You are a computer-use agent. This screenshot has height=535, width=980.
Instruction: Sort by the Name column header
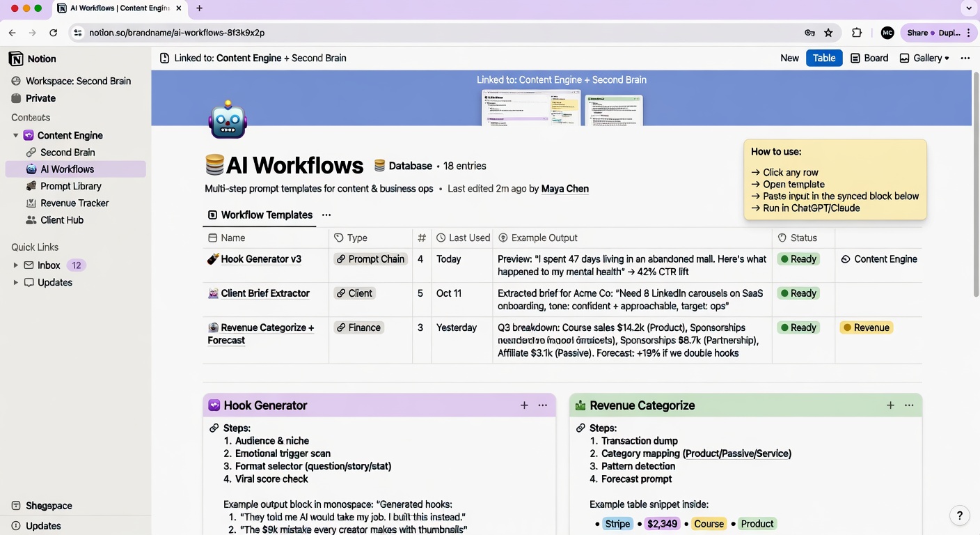point(227,238)
